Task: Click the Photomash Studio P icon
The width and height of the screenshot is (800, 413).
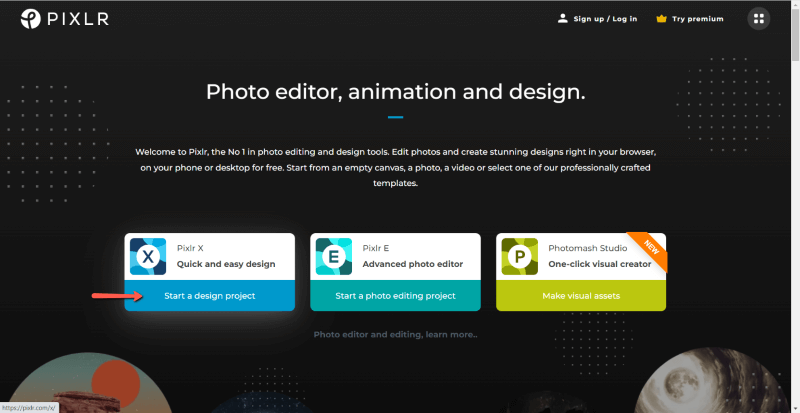Action: [x=519, y=257]
